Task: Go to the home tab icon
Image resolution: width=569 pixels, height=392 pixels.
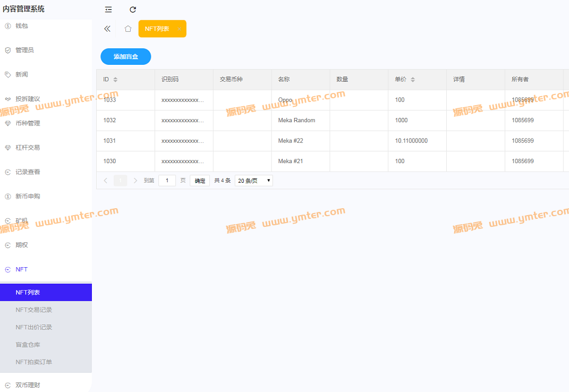Action: point(128,29)
